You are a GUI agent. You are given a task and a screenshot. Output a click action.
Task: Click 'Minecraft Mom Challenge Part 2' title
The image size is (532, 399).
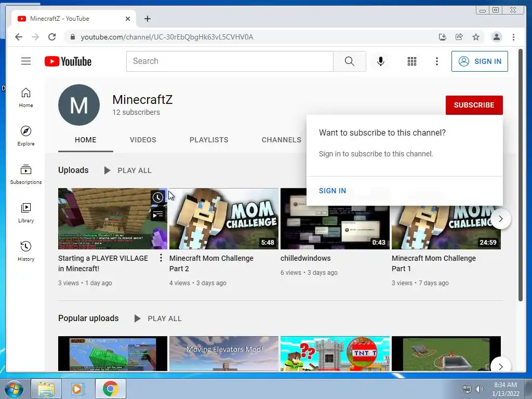(x=211, y=263)
